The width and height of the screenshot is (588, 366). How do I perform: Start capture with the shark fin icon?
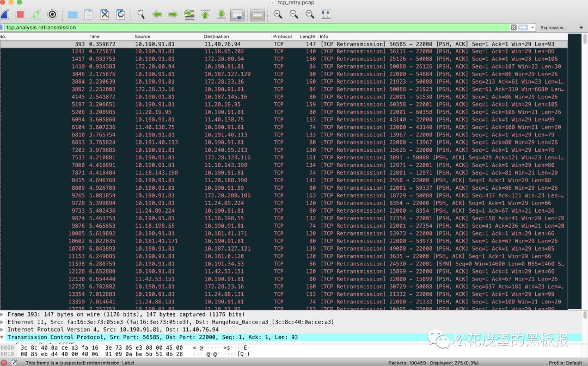(x=4, y=15)
